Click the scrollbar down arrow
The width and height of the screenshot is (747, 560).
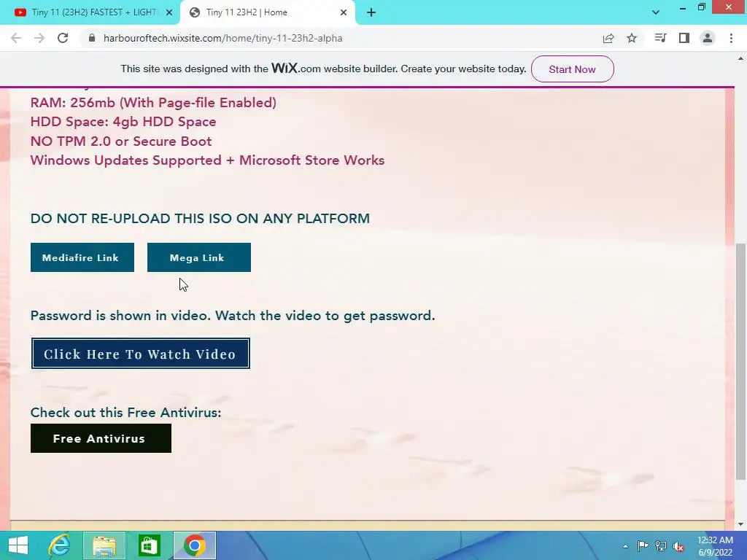[741, 525]
